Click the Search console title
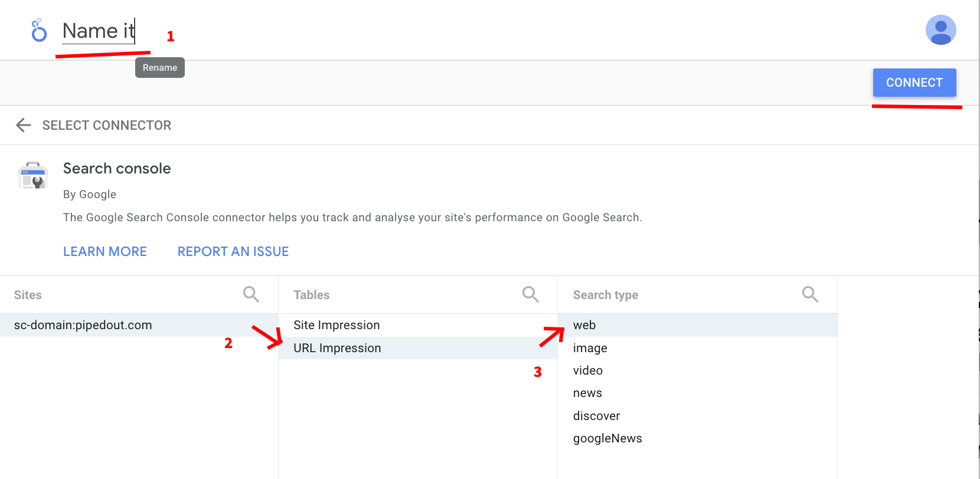The width and height of the screenshot is (980, 479). pyautogui.click(x=117, y=169)
